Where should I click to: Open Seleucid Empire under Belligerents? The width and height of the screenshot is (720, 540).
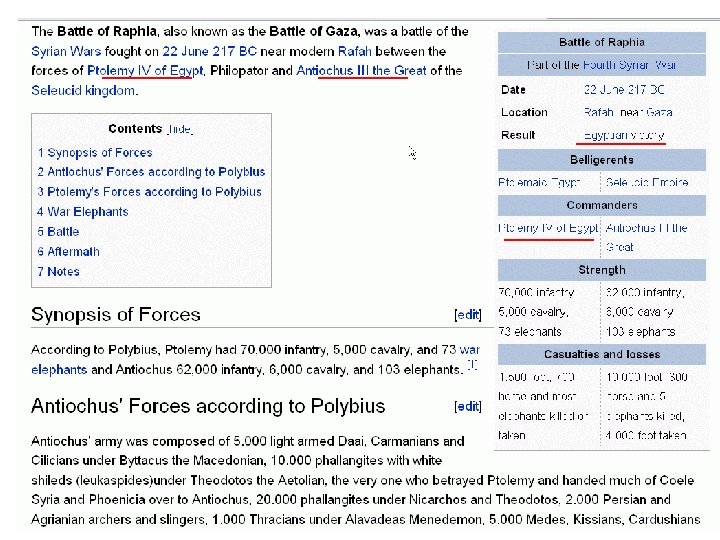point(647,183)
